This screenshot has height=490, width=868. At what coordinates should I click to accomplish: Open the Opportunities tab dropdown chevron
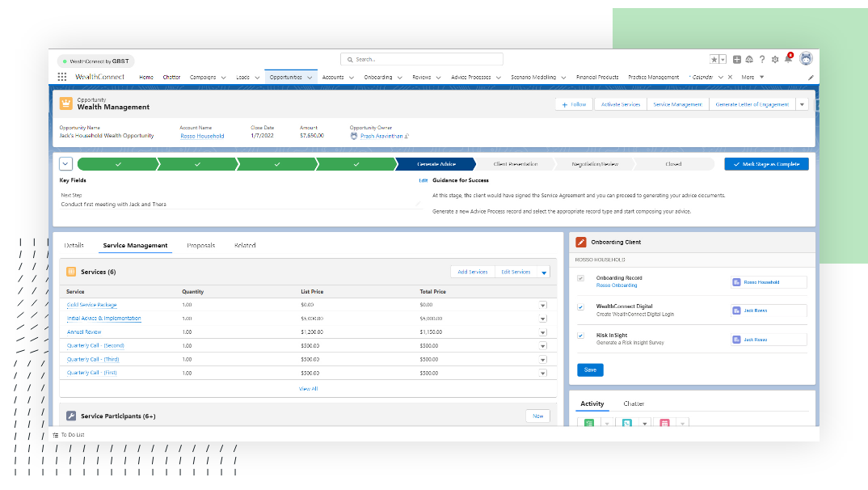310,78
